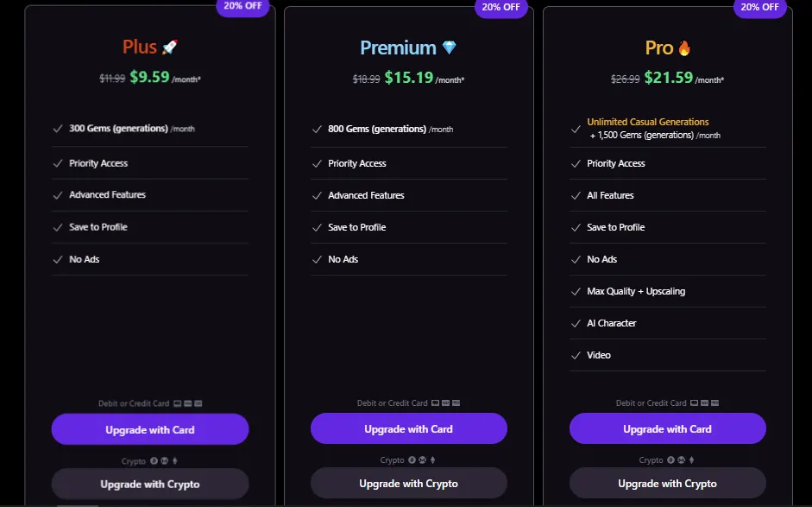Screen dimensions: 812x507
Task: Click the fire icon beside Pro
Action: [x=684, y=48]
